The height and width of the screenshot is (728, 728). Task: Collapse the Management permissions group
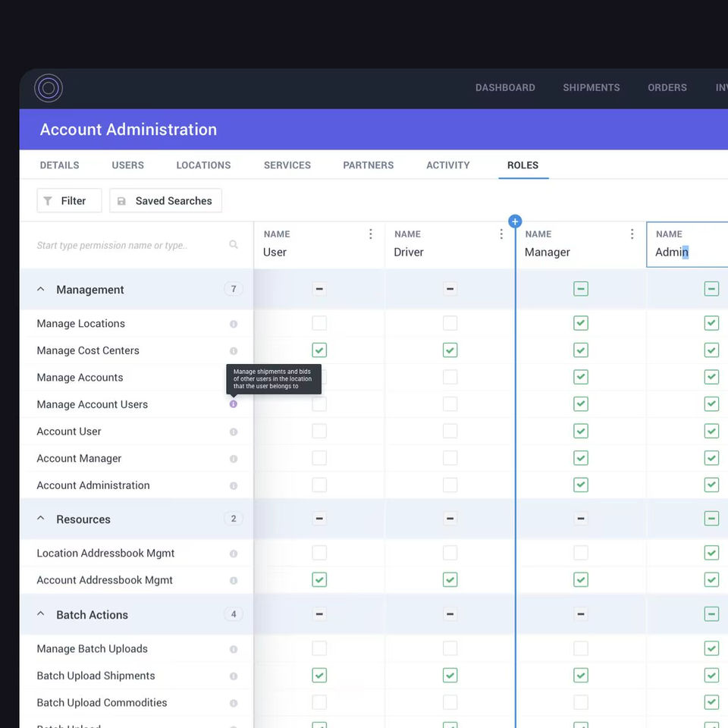[41, 290]
